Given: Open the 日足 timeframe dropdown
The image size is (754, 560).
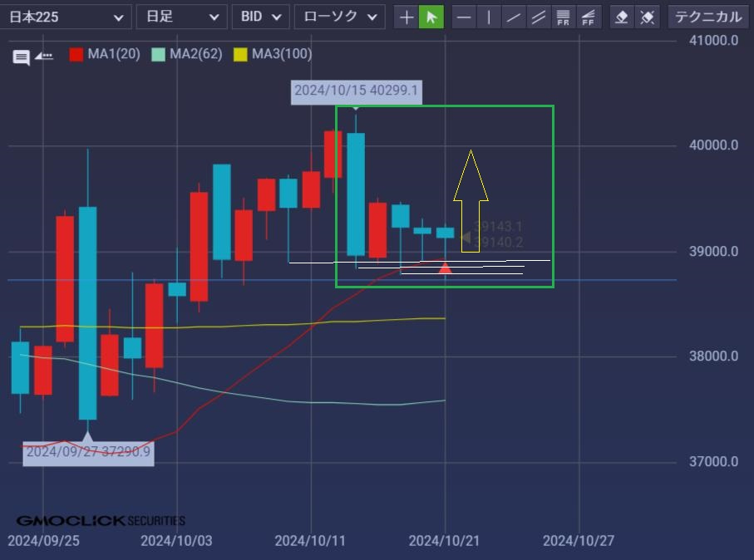Looking at the screenshot, I should pos(182,17).
